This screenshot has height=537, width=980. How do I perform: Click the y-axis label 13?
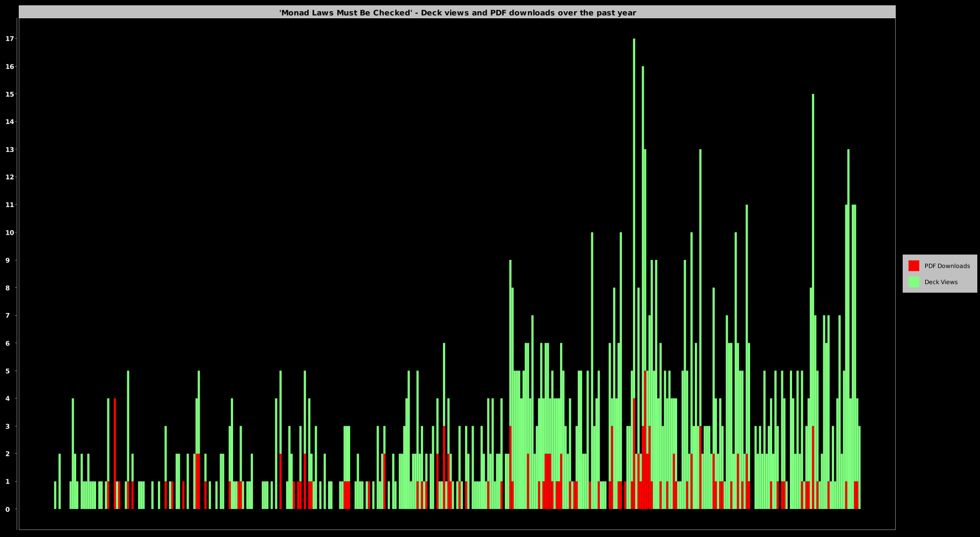pos(10,149)
